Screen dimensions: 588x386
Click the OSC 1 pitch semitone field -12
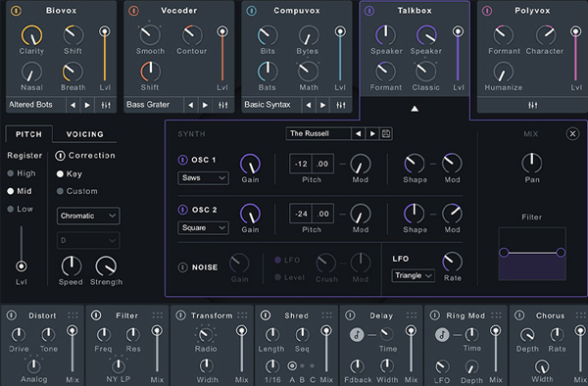301,164
